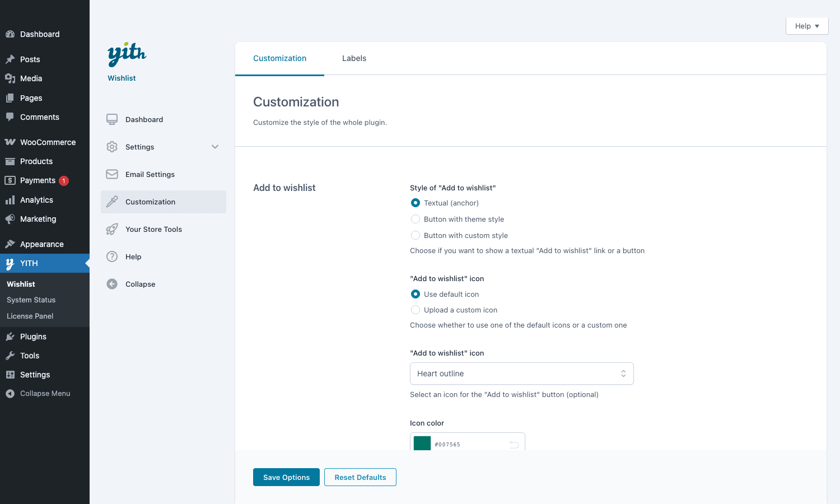Select Textual (anchor) style option
Viewport: 840px width, 504px height.
pos(416,203)
